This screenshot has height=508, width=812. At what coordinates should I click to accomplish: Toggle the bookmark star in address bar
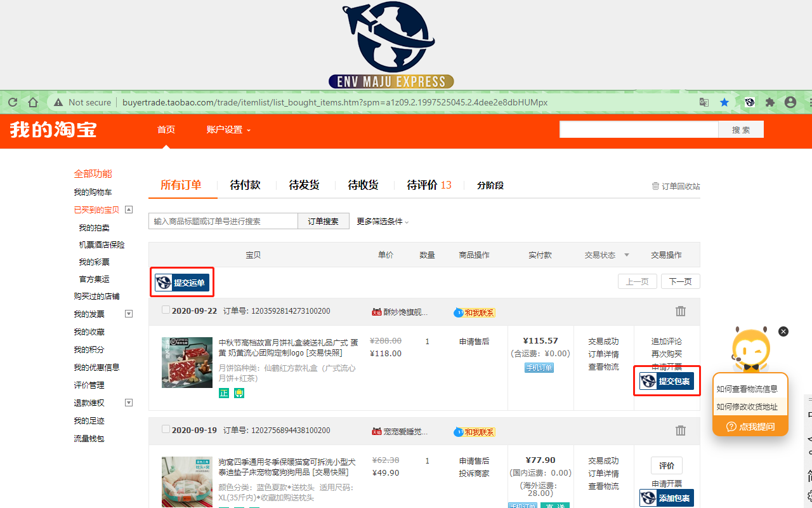[724, 102]
